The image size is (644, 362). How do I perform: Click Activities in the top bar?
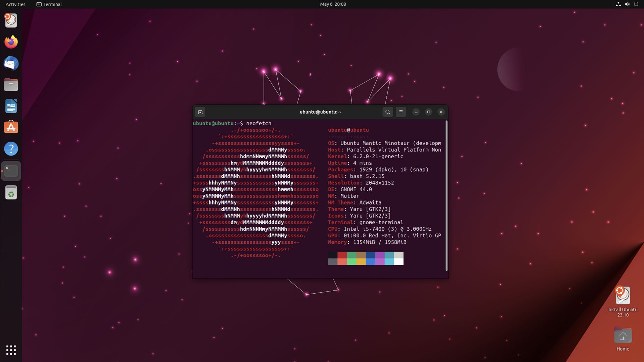pos(15,4)
